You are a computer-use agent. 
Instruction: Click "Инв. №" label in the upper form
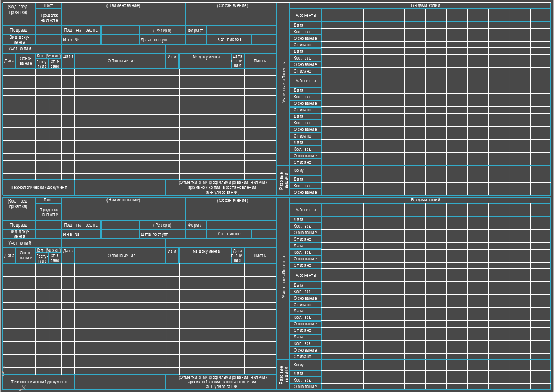click(71, 40)
